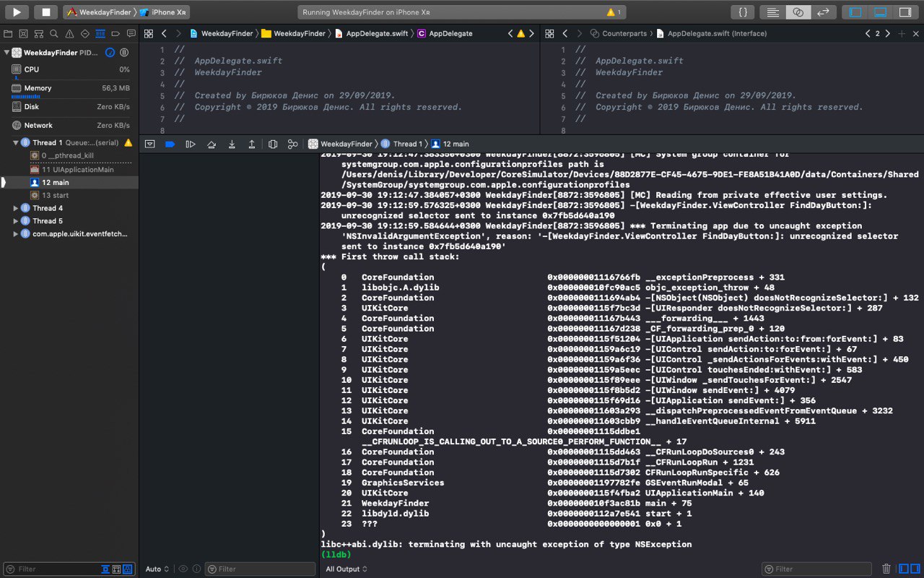Image resolution: width=924 pixels, height=578 pixels.
Task: Click the console Filter field
Action: [x=816, y=569]
